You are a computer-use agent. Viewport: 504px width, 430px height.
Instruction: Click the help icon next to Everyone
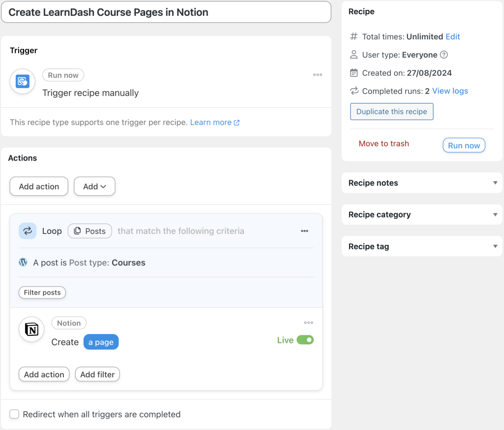[443, 55]
